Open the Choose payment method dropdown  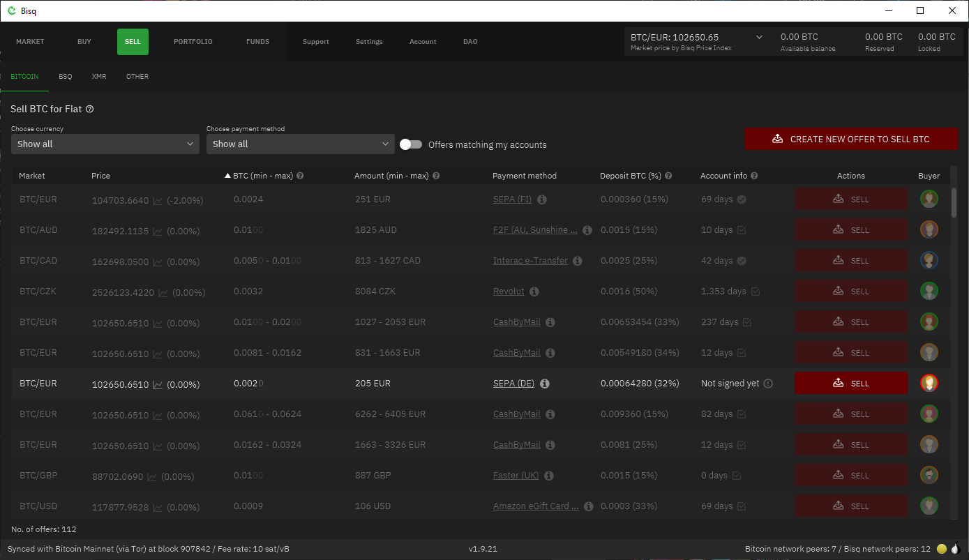300,144
